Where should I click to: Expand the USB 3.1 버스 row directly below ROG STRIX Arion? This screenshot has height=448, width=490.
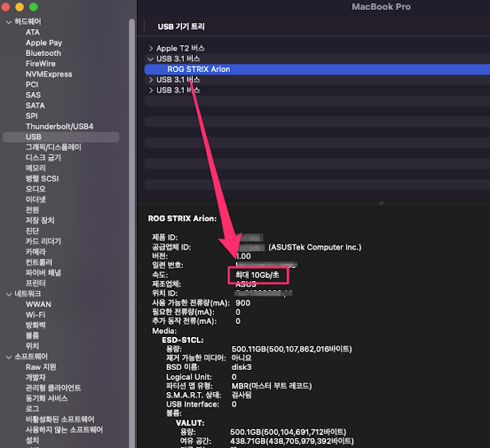pos(151,80)
